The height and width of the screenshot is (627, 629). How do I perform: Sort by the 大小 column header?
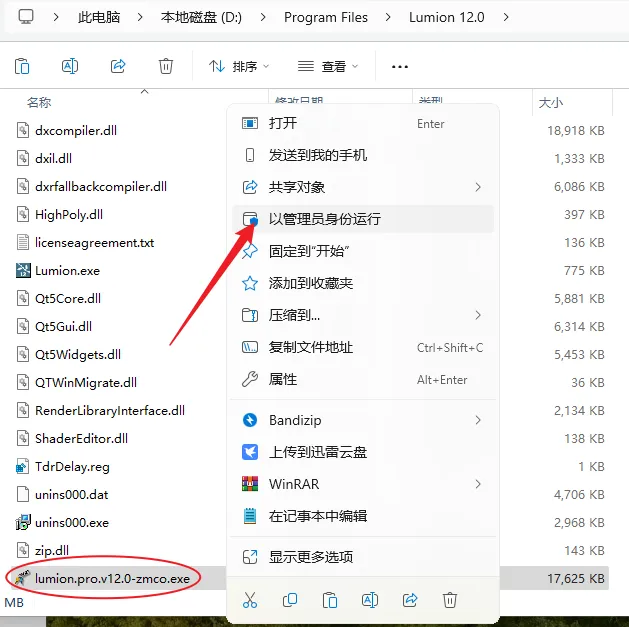click(x=550, y=103)
